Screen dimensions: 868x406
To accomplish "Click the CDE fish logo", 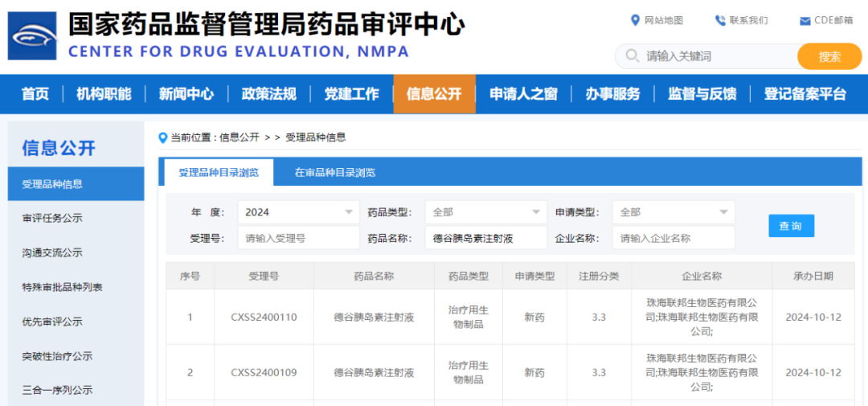I will pos(32,36).
